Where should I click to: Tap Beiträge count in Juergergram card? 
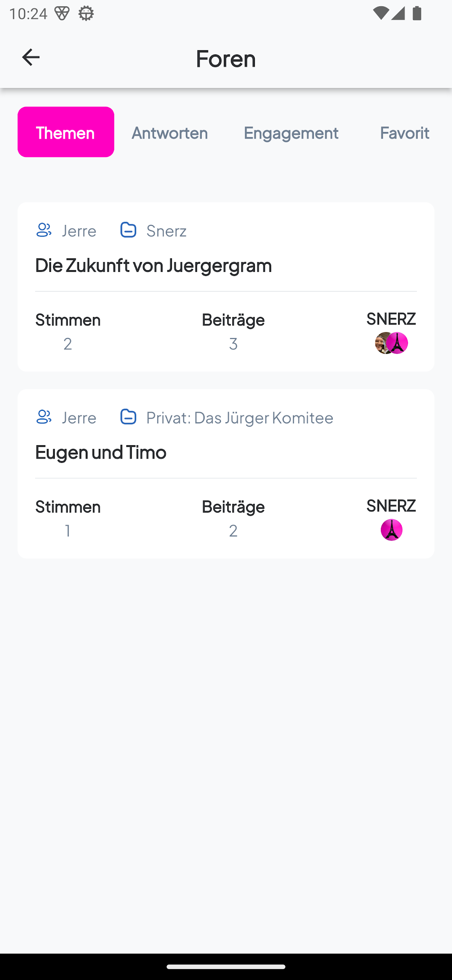[233, 343]
